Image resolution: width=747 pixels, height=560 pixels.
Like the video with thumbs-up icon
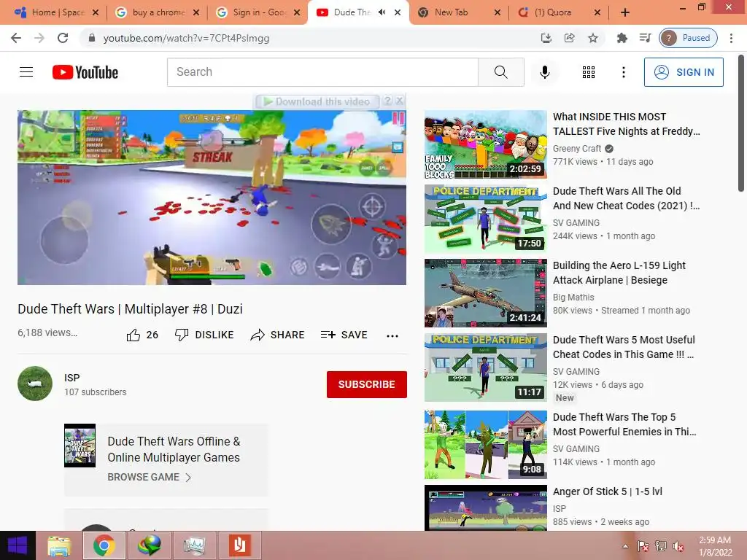coord(133,335)
